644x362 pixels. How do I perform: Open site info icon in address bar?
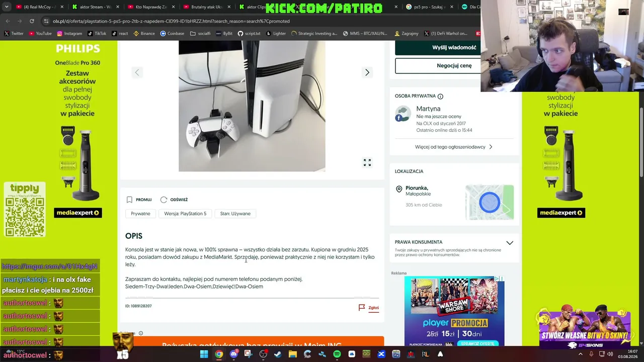coord(46,21)
